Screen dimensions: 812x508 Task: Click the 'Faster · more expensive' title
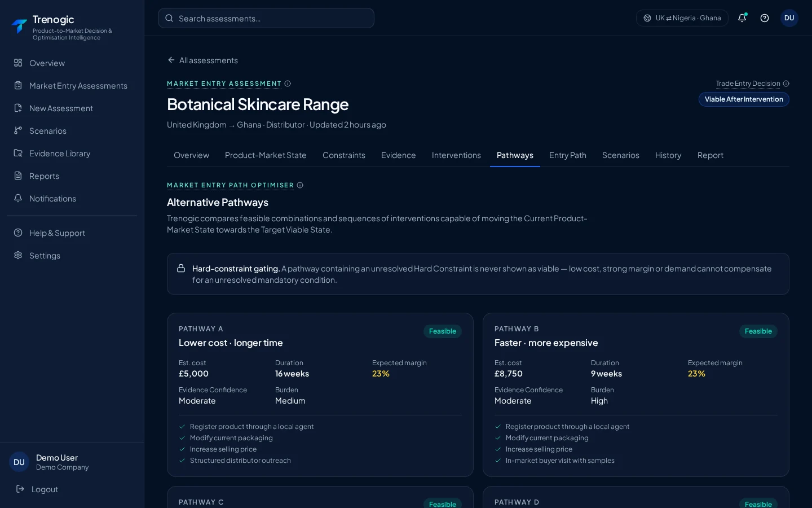546,343
